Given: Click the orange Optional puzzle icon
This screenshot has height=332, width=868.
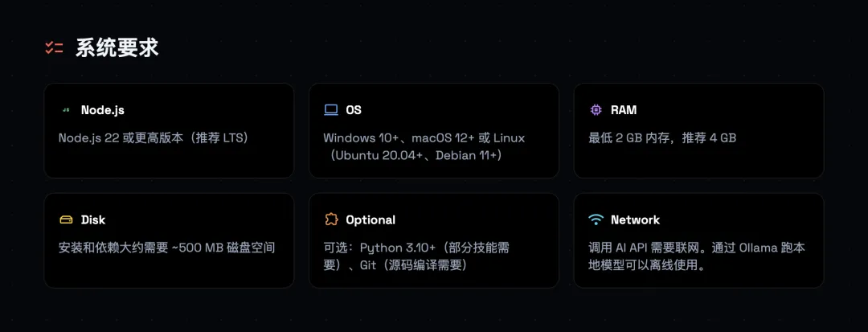Looking at the screenshot, I should [330, 219].
